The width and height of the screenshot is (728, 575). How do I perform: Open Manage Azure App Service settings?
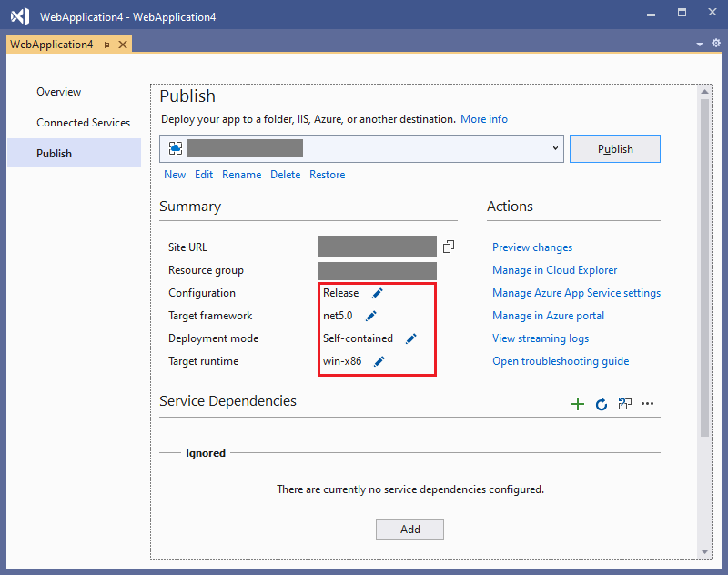click(x=576, y=293)
